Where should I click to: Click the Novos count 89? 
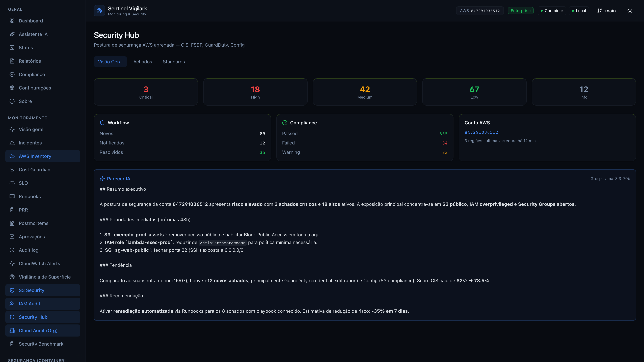pos(262,134)
